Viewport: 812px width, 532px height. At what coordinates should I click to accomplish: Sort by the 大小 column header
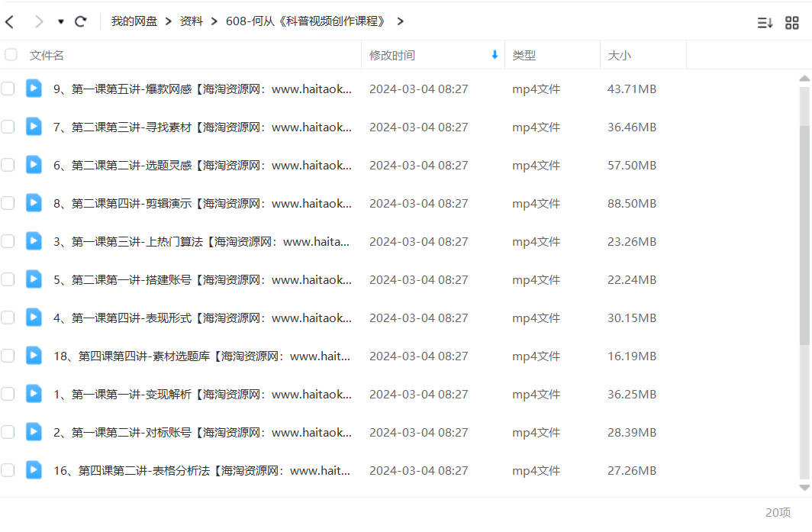(x=619, y=55)
